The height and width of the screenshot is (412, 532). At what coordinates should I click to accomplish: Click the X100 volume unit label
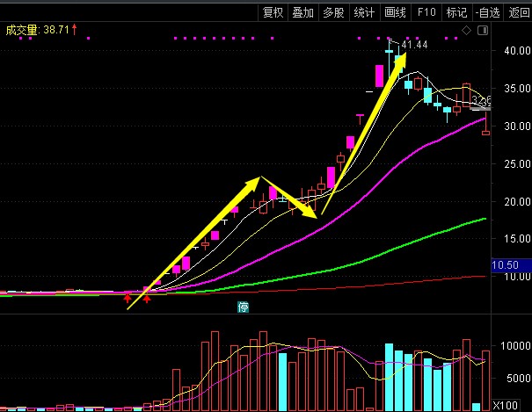tap(506, 405)
